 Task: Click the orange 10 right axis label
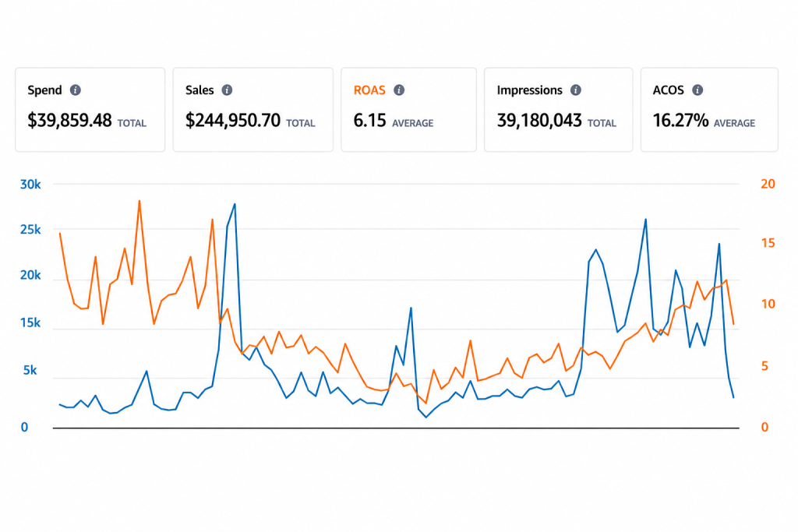pos(768,304)
